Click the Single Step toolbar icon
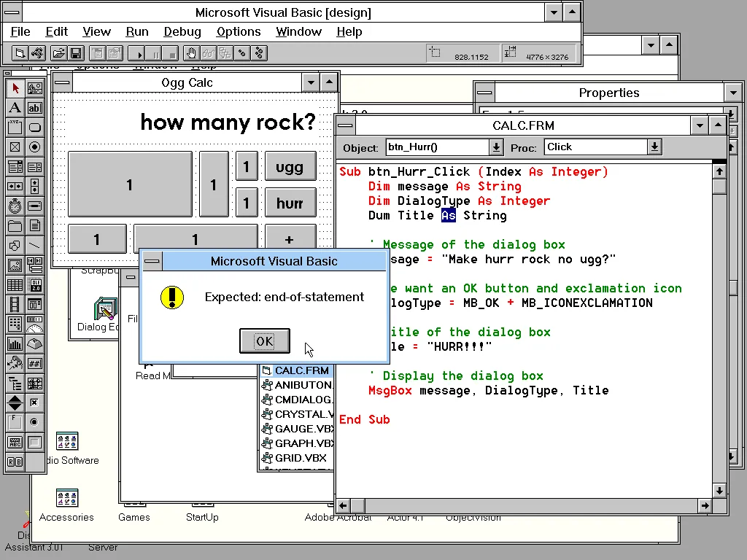747x560 pixels. click(242, 52)
